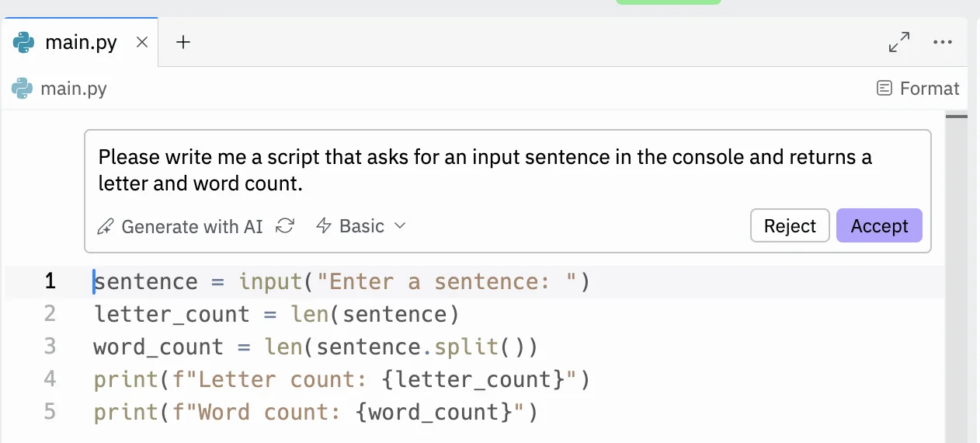980x443 pixels.
Task: Regenerate the AI code suggestion
Action: pyautogui.click(x=286, y=226)
